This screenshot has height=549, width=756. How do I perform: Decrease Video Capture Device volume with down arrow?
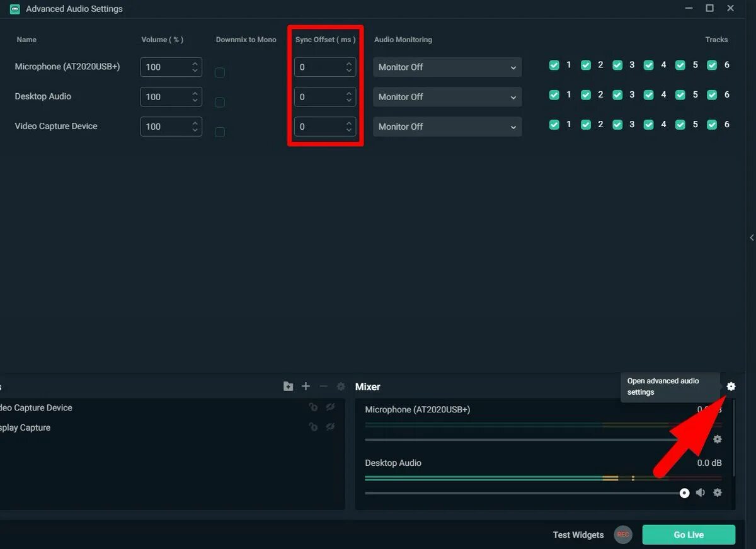tap(195, 131)
